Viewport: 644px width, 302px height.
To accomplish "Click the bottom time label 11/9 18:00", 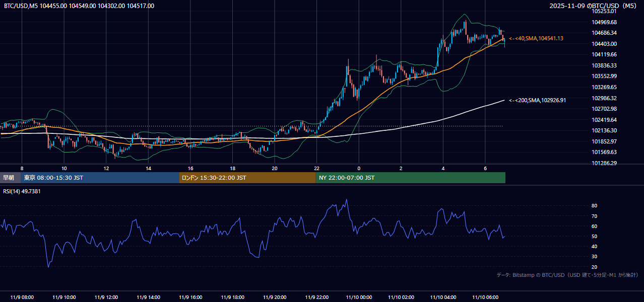I will pyautogui.click(x=232, y=297).
